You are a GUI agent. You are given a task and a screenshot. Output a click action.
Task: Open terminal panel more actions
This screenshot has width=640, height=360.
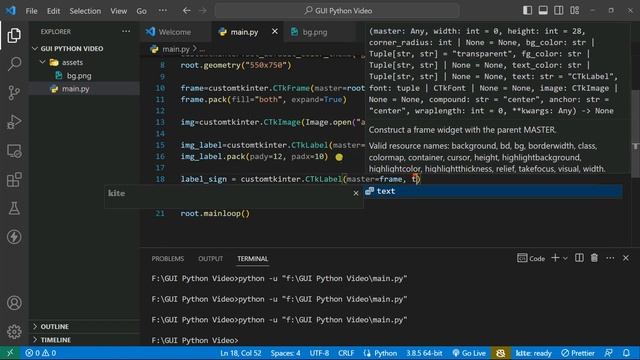610,258
